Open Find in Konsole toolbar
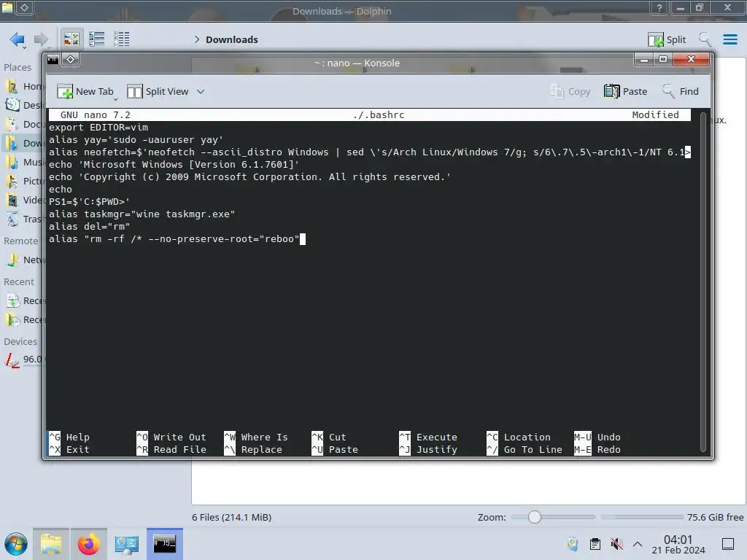 (681, 91)
